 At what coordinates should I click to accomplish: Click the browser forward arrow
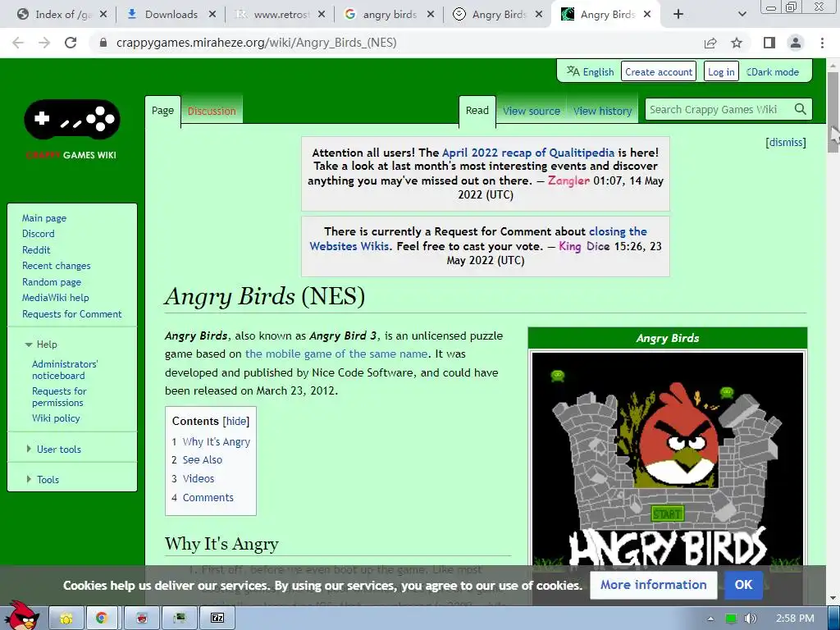coord(44,43)
